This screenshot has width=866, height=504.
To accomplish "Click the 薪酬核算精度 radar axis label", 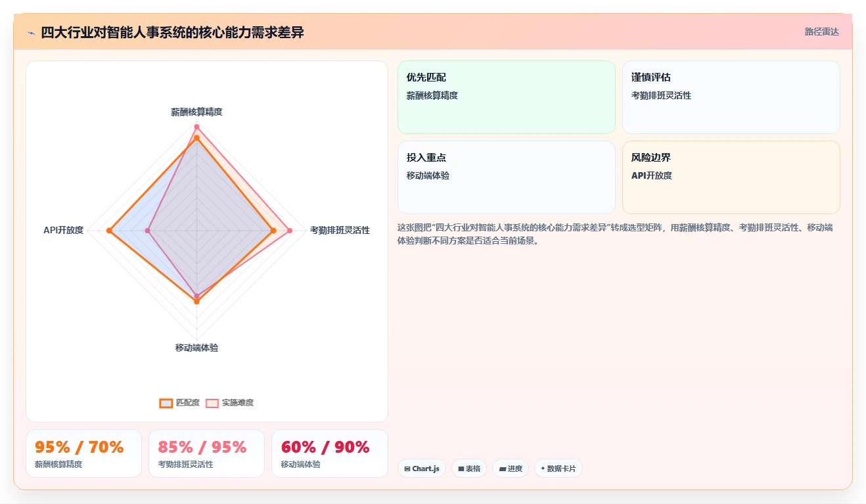I will coord(196,112).
